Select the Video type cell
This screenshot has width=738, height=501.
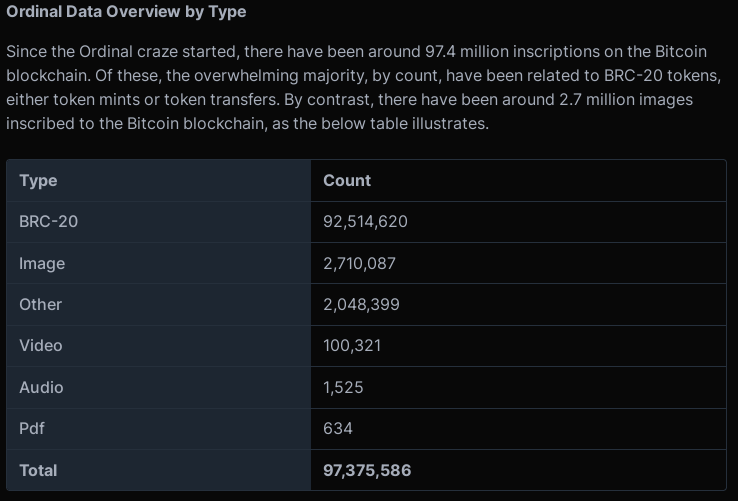40,346
